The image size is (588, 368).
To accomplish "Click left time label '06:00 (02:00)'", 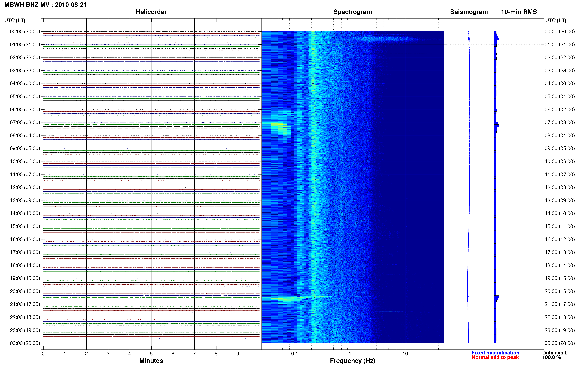I will point(25,110).
